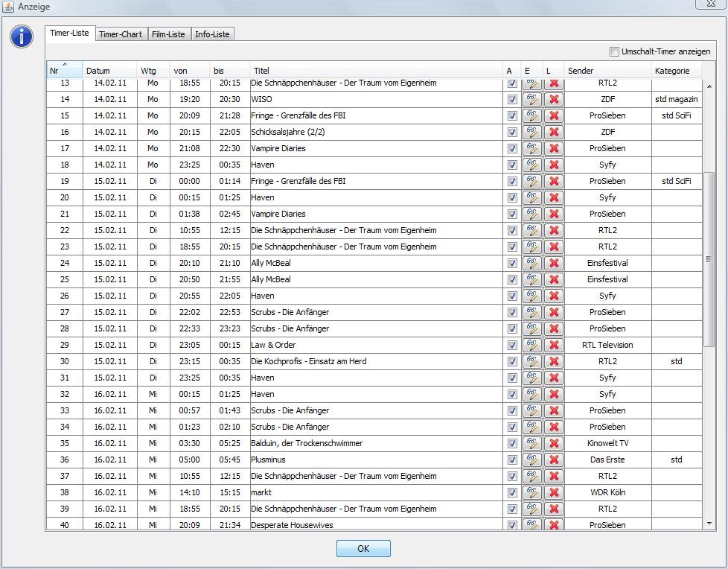Click the WDR Köln sender cell
Image resolution: width=728 pixels, height=569 pixels.
pos(607,492)
